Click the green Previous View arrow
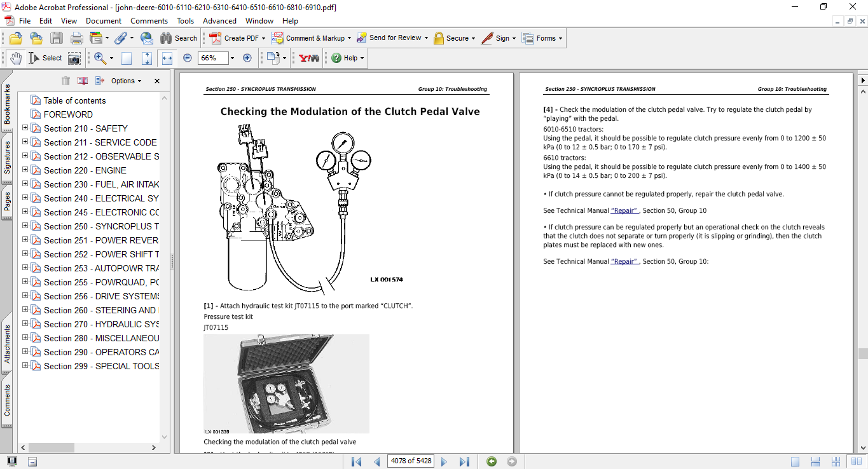This screenshot has width=868, height=469. coord(491,461)
